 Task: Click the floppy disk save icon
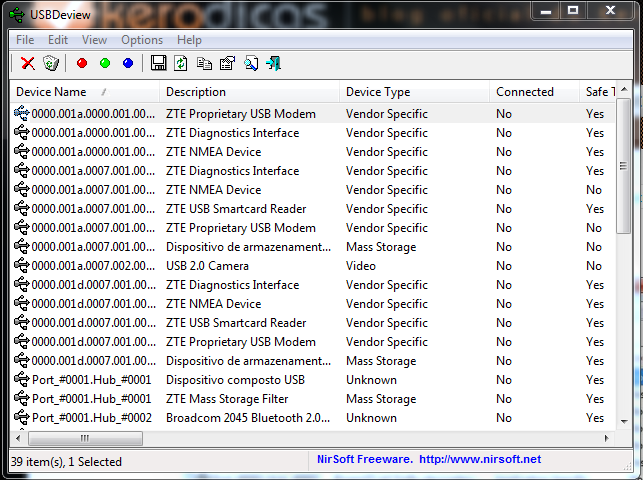coord(158,64)
